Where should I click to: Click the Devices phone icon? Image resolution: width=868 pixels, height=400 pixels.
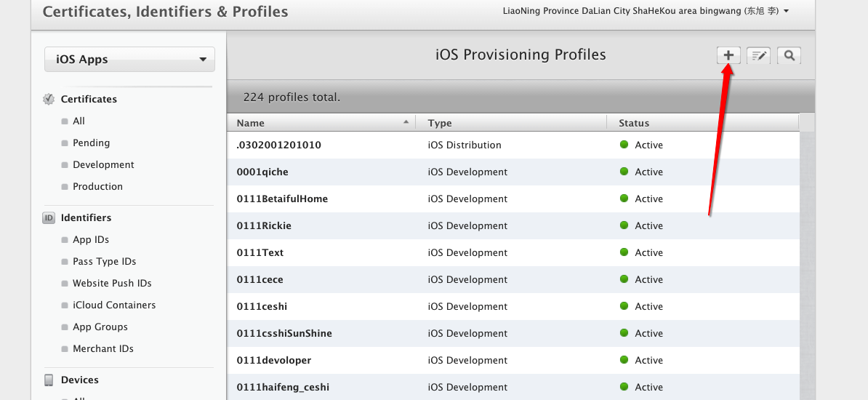49,380
